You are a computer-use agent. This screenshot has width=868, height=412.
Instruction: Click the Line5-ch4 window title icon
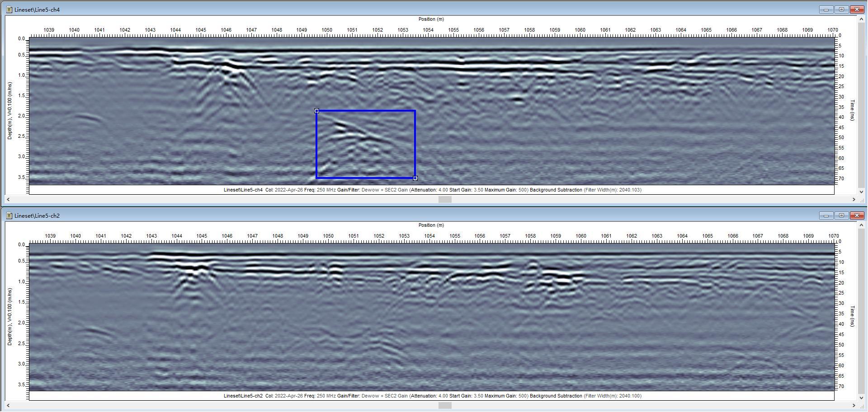click(x=9, y=9)
